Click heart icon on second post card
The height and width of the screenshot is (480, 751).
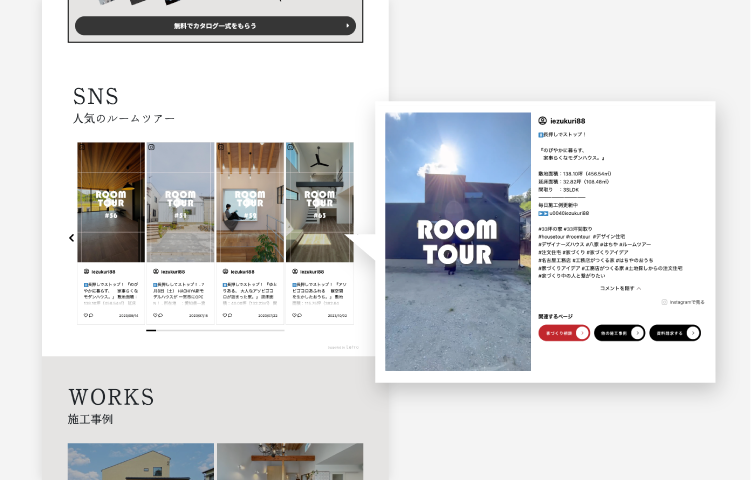pos(154,315)
